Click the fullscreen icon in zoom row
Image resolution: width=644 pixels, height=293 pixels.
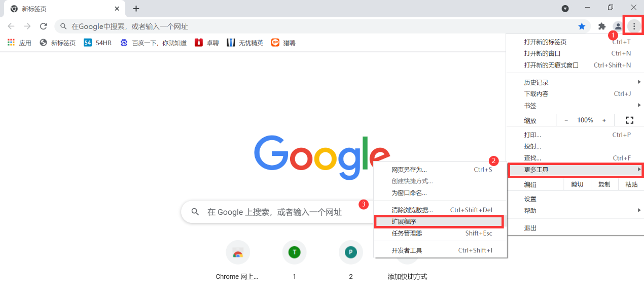click(630, 120)
